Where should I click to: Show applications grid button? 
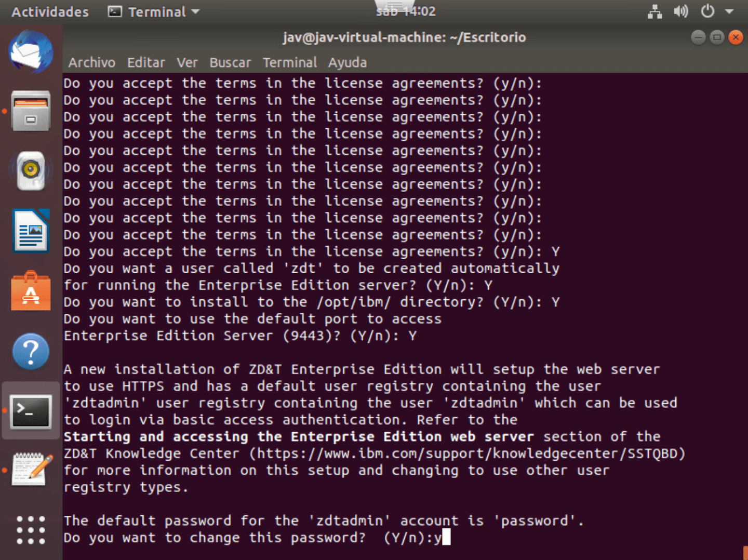[x=31, y=530]
